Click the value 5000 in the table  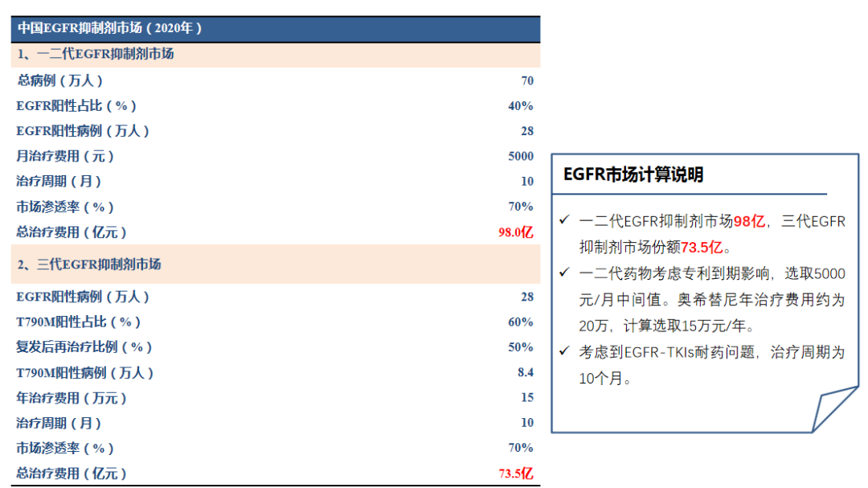point(520,156)
